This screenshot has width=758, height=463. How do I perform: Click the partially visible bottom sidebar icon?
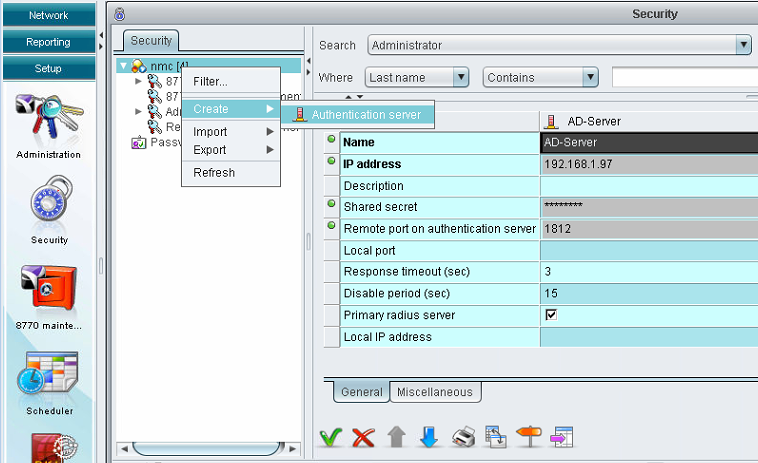coord(54,448)
